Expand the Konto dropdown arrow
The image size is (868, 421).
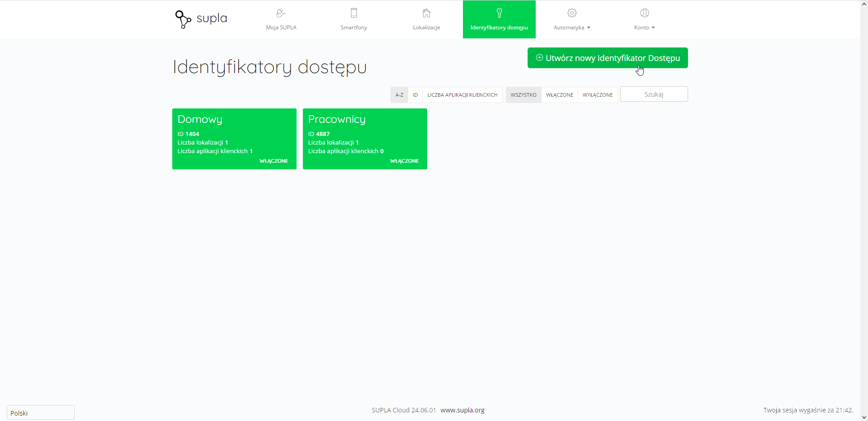(653, 28)
